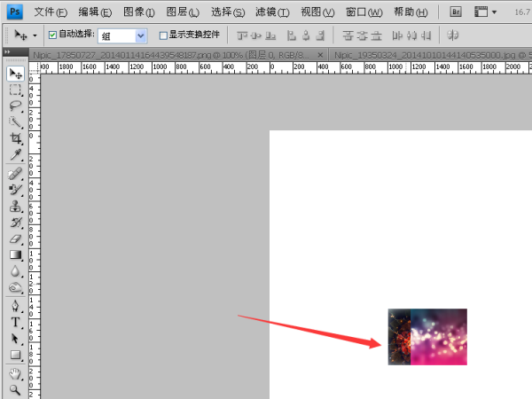Click the 16.7 zoom level field
The height and width of the screenshot is (399, 532).
tap(522, 12)
